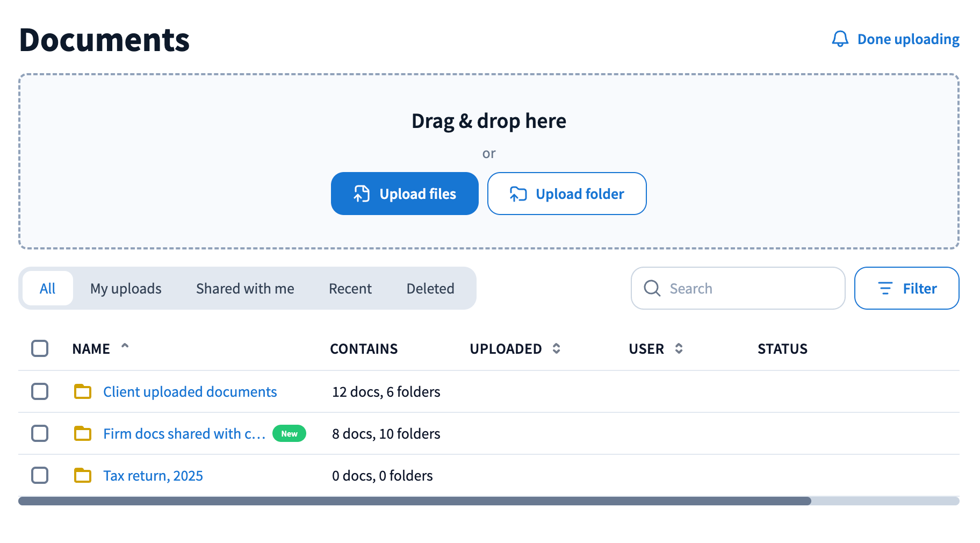Open the Tax return, 2025 folder link
Image resolution: width=980 pixels, height=543 pixels.
point(153,476)
